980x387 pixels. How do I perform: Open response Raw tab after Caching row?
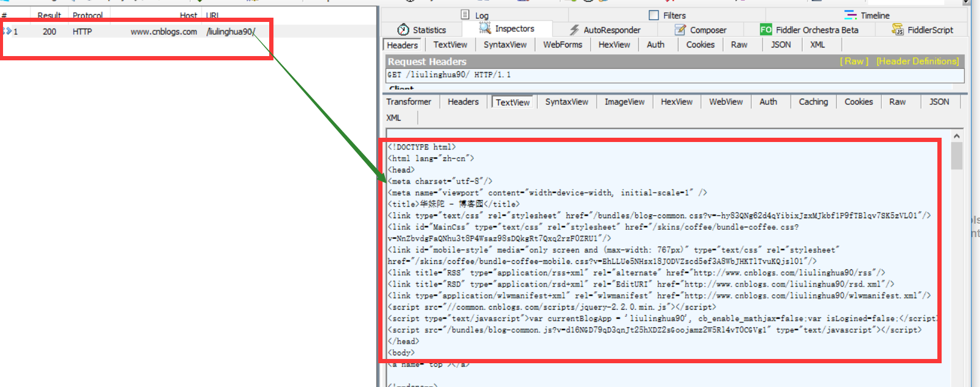click(x=897, y=102)
